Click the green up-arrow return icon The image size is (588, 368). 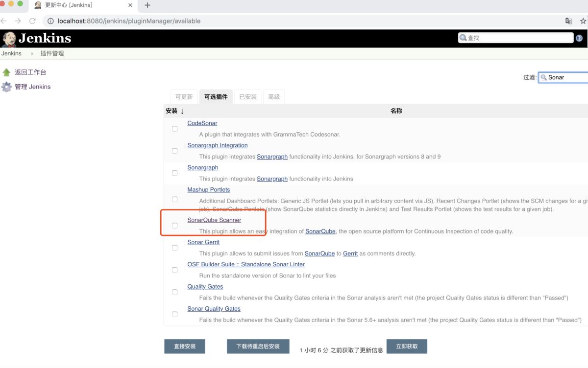6,72
